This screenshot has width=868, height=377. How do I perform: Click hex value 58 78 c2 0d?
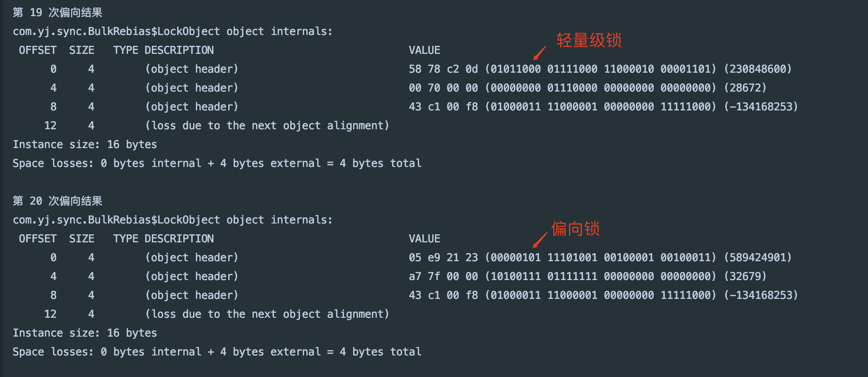[443, 69]
